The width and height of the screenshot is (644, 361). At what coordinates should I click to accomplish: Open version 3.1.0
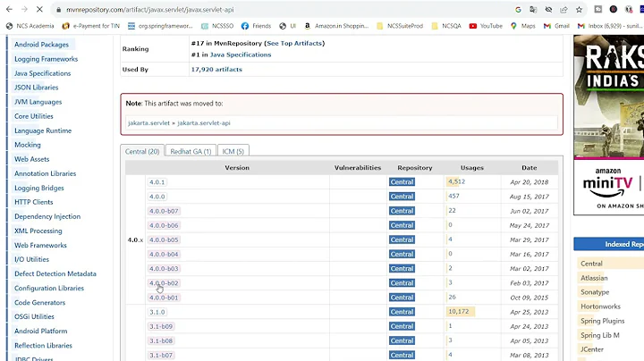(157, 312)
